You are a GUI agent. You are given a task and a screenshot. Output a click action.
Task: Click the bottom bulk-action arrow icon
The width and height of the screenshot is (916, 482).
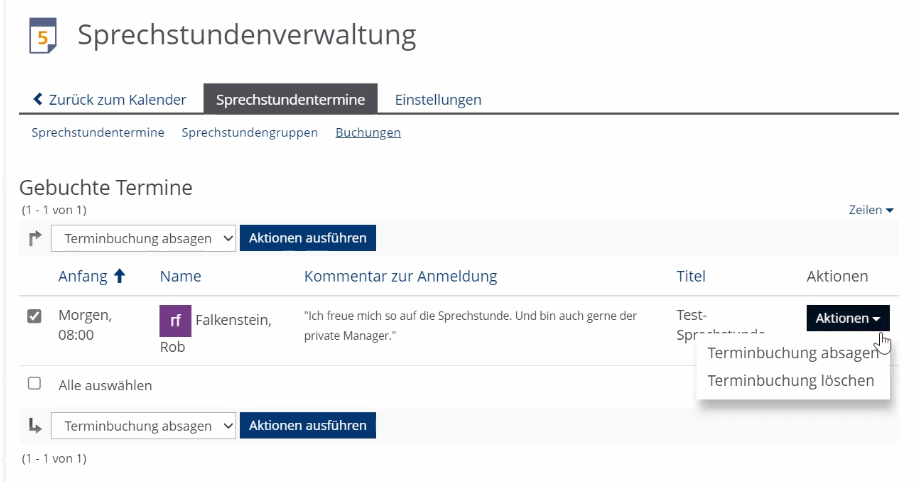pyautogui.click(x=35, y=426)
